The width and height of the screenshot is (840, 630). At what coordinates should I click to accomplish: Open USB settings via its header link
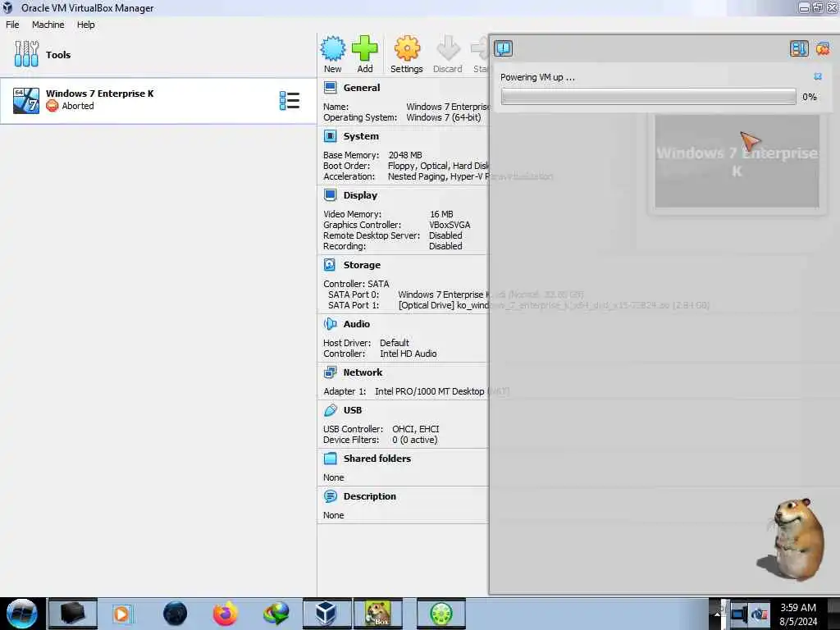353,410
